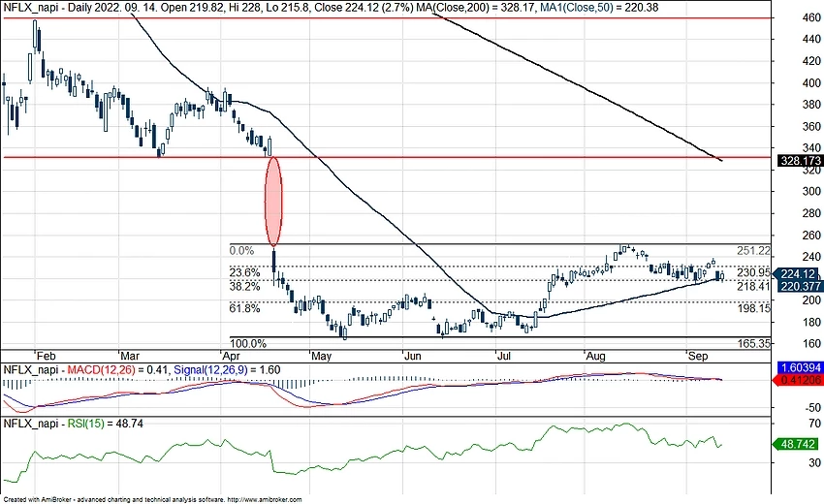Click the 198.15 Fibonacci price value

click(753, 308)
